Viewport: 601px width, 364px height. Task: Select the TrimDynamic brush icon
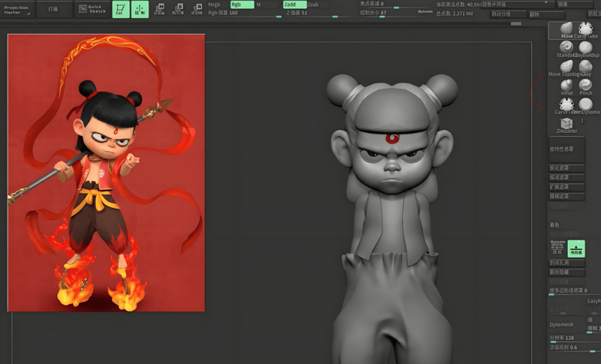pos(586,106)
